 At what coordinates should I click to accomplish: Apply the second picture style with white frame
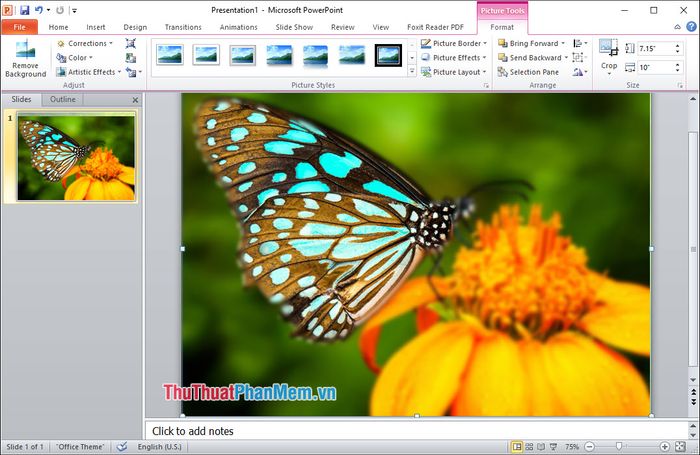point(206,55)
